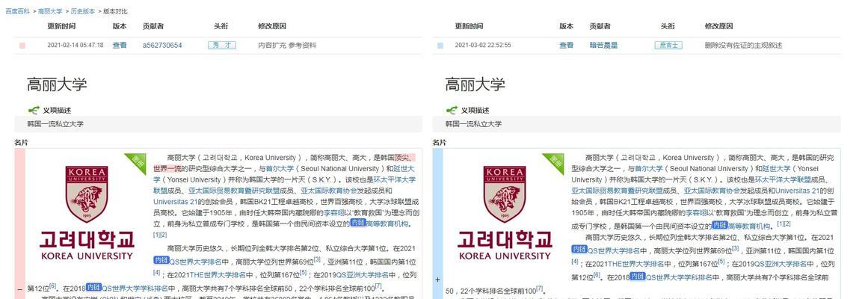Click the minus marker beside left version card
The height and width of the screenshot is (299, 868).
click(x=19, y=289)
